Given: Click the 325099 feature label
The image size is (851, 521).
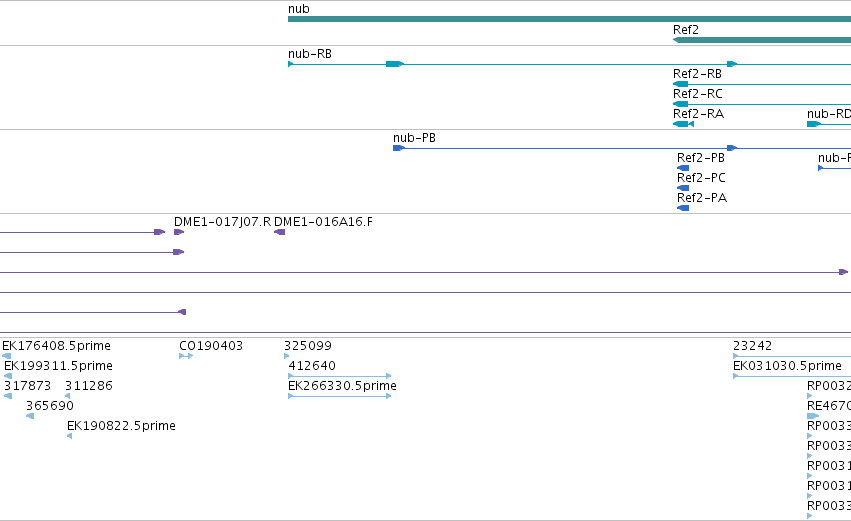Looking at the screenshot, I should click(308, 346).
